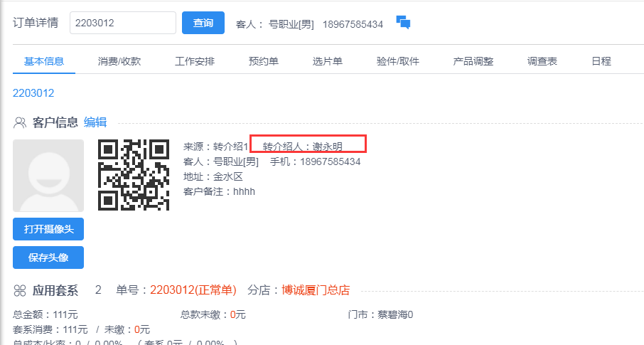Click the 查询 search button
The width and height of the screenshot is (644, 345).
203,23
